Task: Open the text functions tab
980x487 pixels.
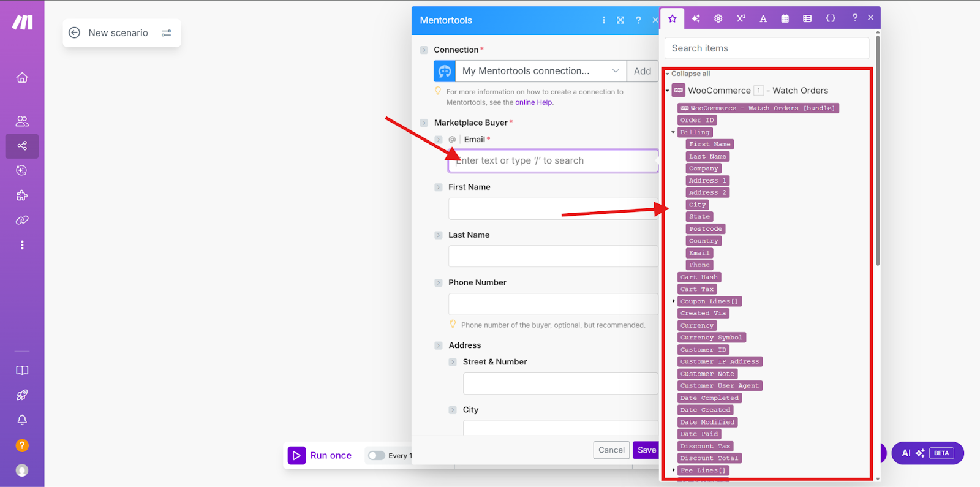Action: tap(763, 18)
